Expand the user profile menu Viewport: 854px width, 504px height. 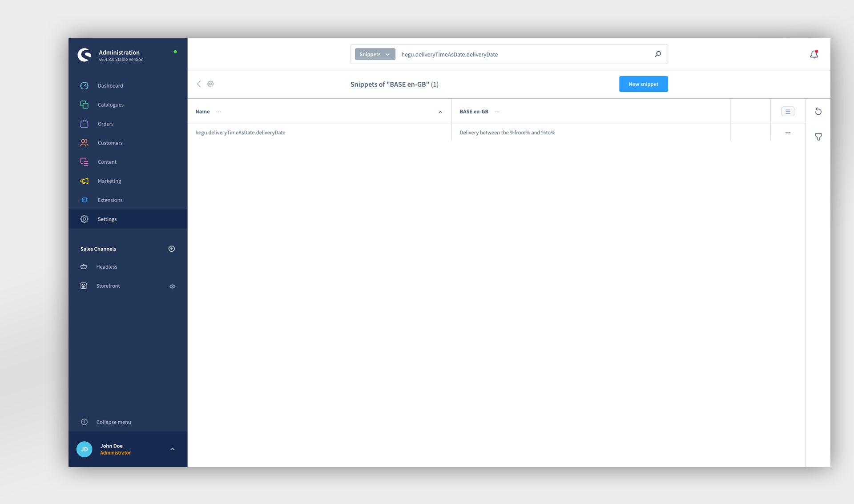pyautogui.click(x=172, y=449)
